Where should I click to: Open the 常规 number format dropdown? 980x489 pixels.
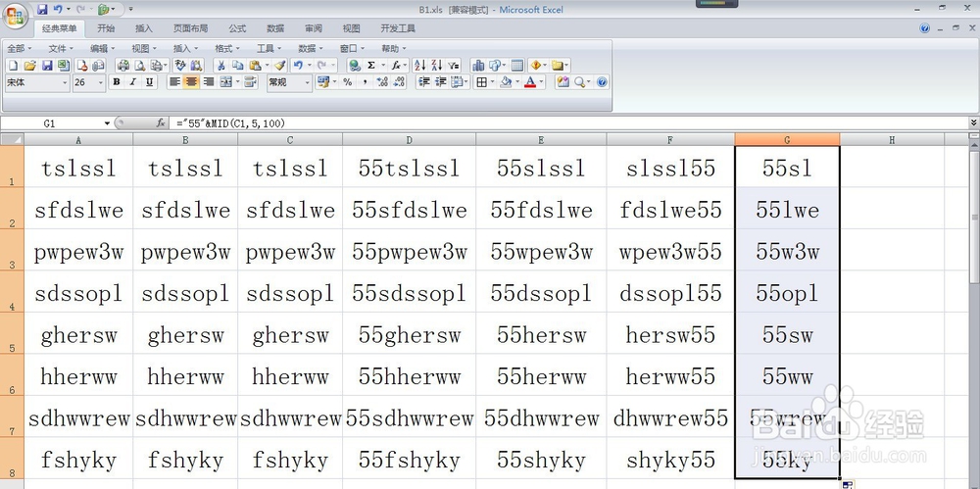click(307, 82)
